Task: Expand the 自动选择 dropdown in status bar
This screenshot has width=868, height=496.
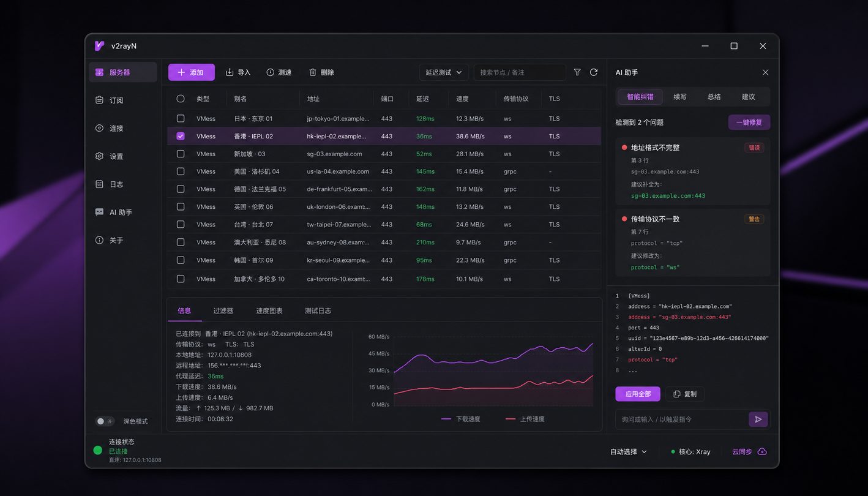Action: click(x=629, y=452)
